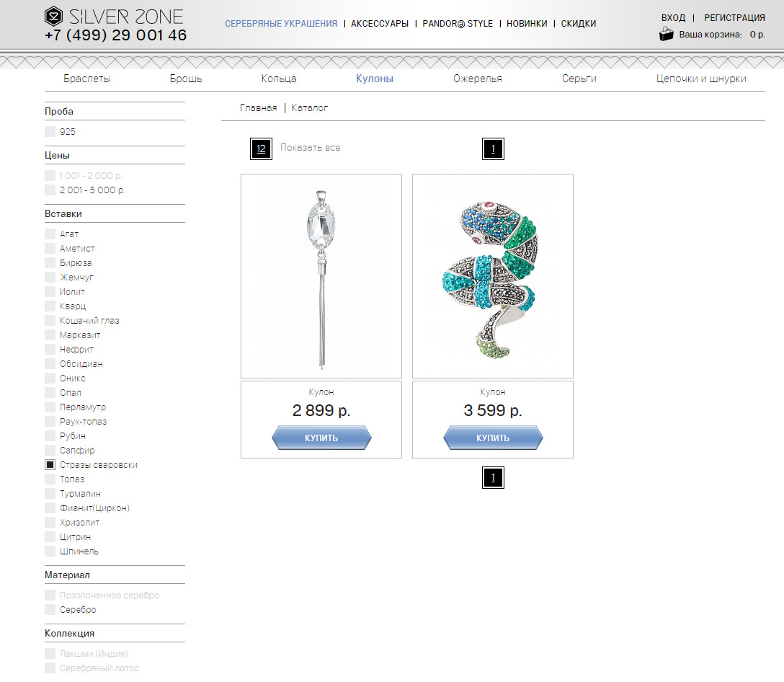Tick the Аметист insert checkbox

point(50,248)
